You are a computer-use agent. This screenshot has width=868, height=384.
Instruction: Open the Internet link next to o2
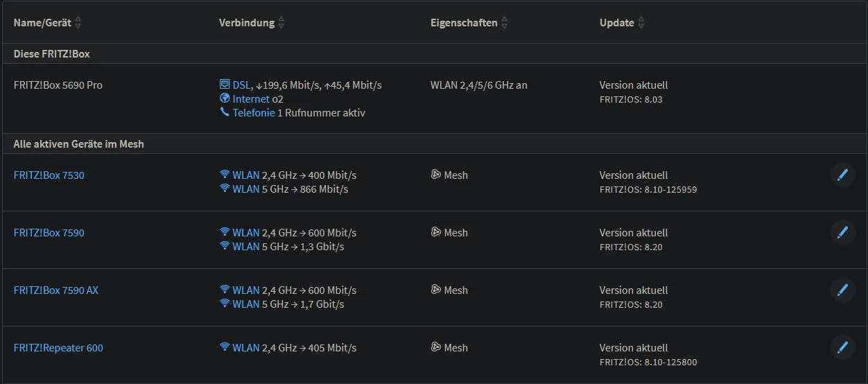pos(250,99)
